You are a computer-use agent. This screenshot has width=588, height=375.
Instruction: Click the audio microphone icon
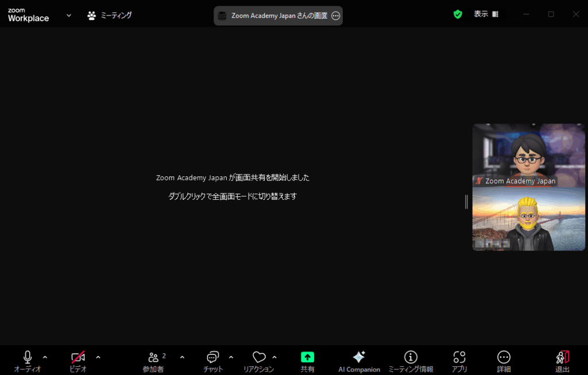point(28,357)
